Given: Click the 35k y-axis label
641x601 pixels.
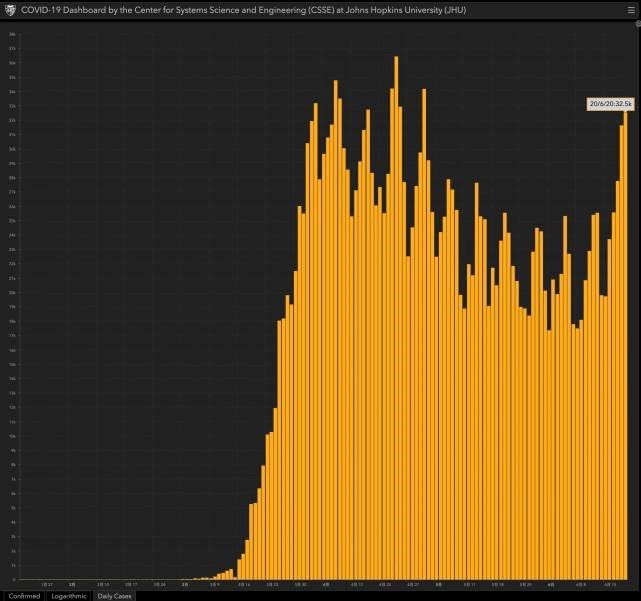Looking at the screenshot, I should coord(12,77).
